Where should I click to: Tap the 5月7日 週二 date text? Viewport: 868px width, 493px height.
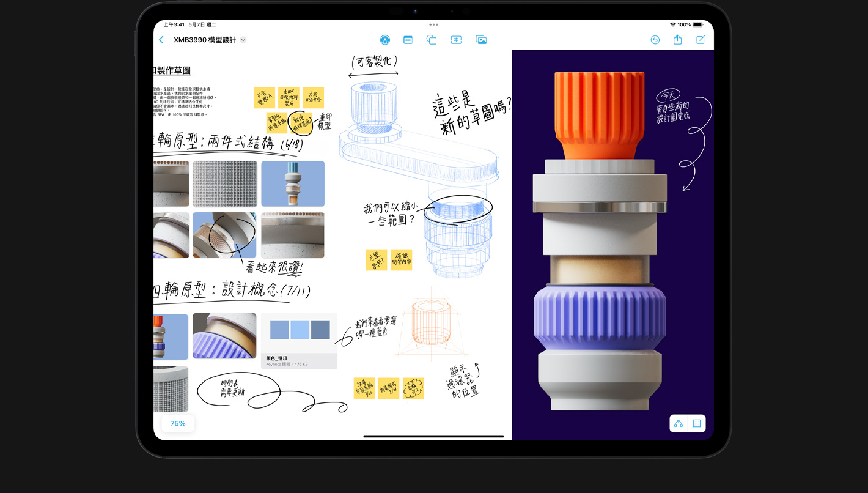202,24
